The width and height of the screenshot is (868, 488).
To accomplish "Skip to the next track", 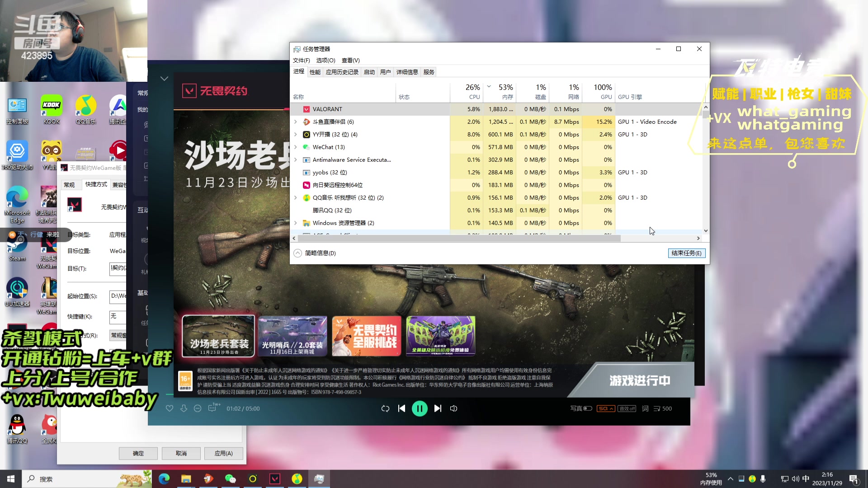I will (x=438, y=408).
